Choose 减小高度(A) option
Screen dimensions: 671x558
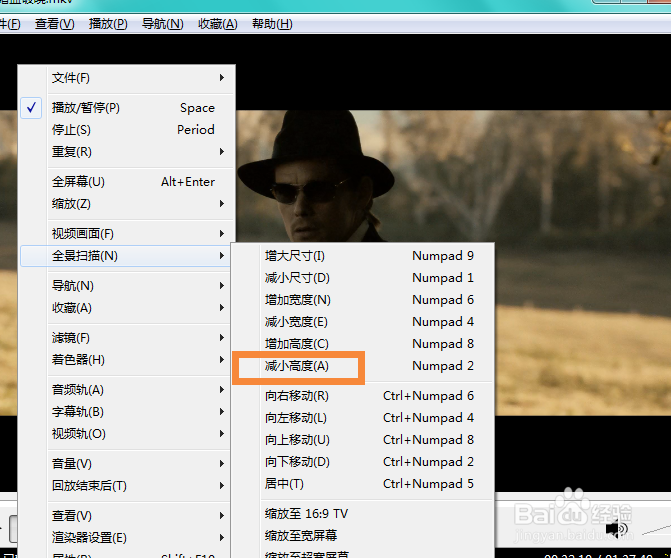click(x=363, y=366)
